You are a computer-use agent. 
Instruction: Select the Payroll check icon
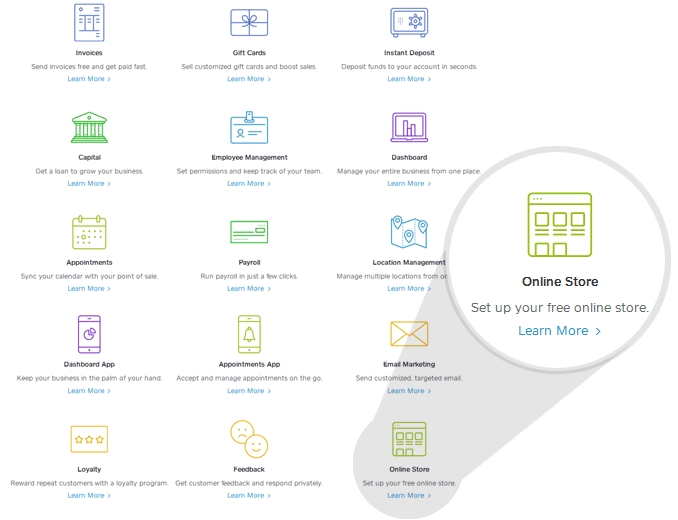pyautogui.click(x=249, y=232)
